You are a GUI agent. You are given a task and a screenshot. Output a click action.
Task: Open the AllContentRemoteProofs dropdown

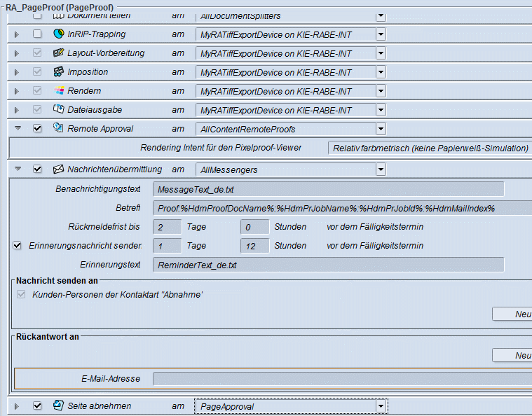coord(381,129)
